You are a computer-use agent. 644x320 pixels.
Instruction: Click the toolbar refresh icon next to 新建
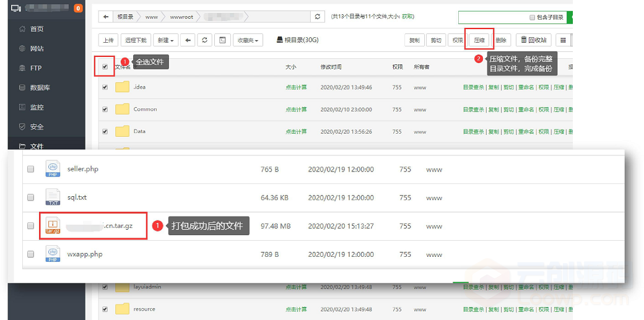click(204, 40)
